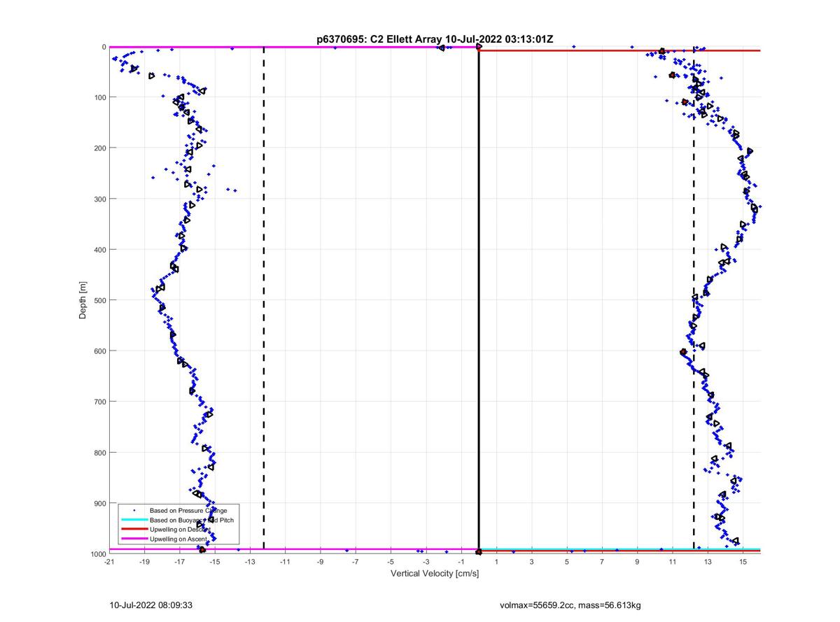
Task: Click the positive velocity tick label '7'
Action: click(x=602, y=561)
